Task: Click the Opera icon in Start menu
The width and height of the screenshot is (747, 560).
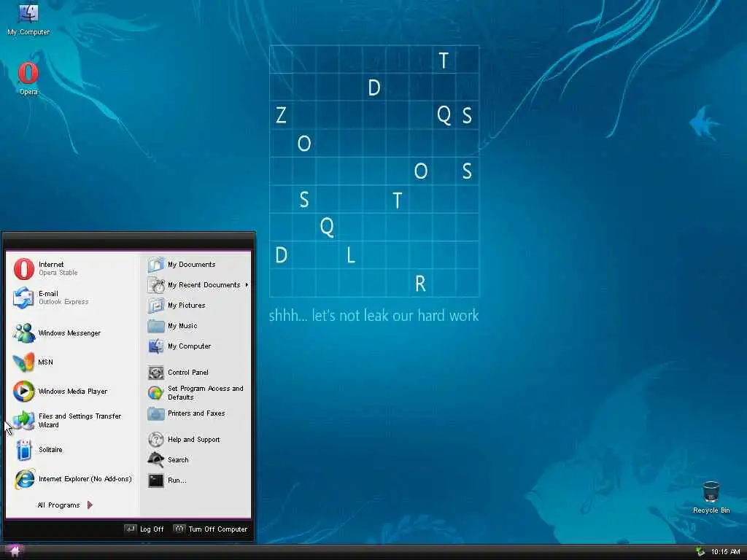Action: click(24, 268)
